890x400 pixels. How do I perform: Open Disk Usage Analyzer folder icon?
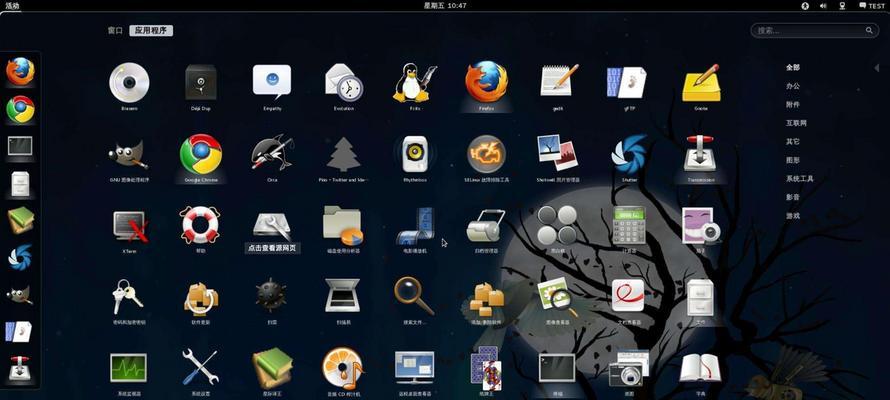[343, 226]
